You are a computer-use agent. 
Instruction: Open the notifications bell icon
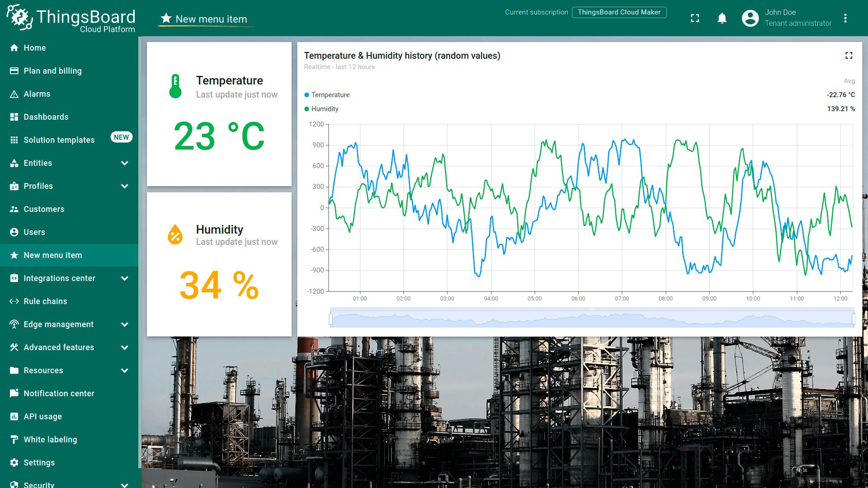click(722, 18)
